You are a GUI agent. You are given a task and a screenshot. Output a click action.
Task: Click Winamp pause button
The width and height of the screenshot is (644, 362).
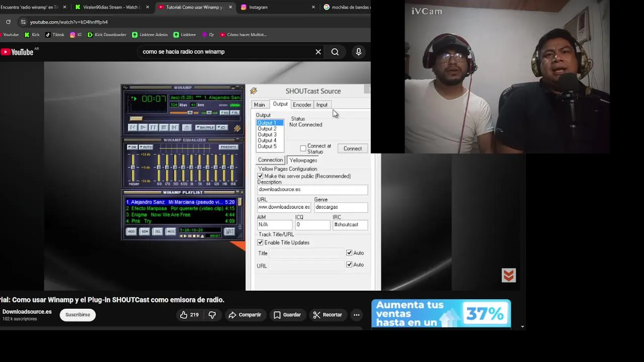pos(153,127)
